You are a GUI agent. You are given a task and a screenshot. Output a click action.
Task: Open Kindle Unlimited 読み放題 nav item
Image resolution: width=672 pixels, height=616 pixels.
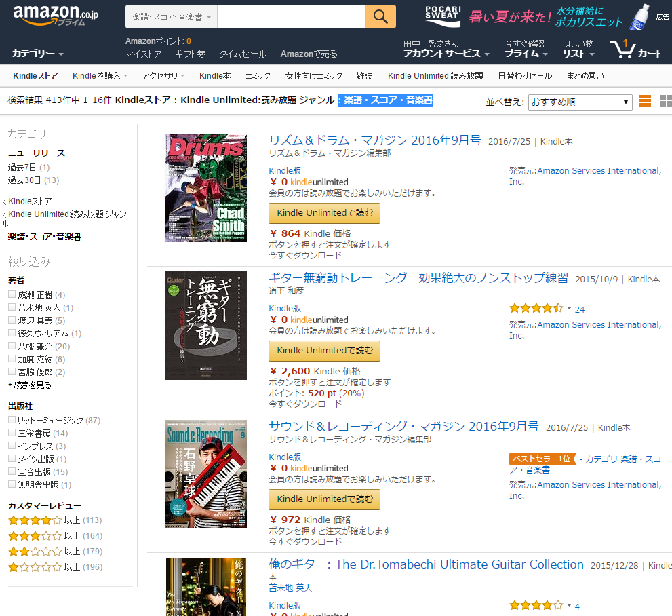[435, 76]
